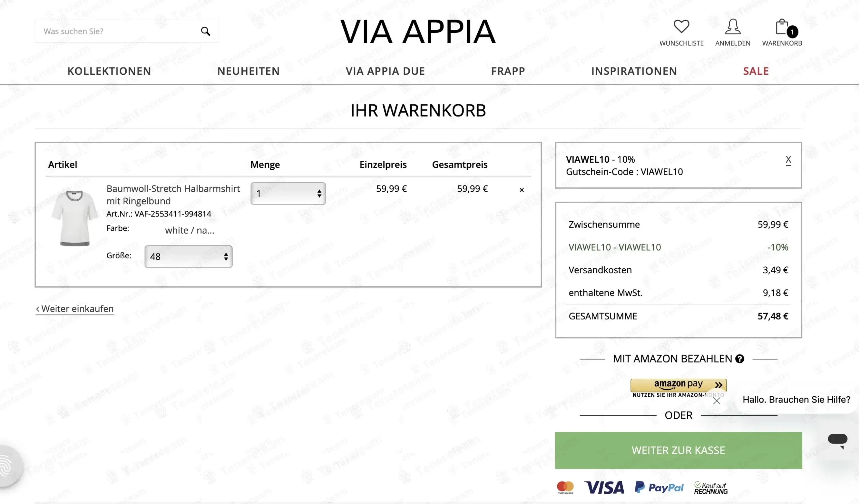This screenshot has height=504, width=859.
Task: Click the Weiter zur Kasse button
Action: point(678,450)
